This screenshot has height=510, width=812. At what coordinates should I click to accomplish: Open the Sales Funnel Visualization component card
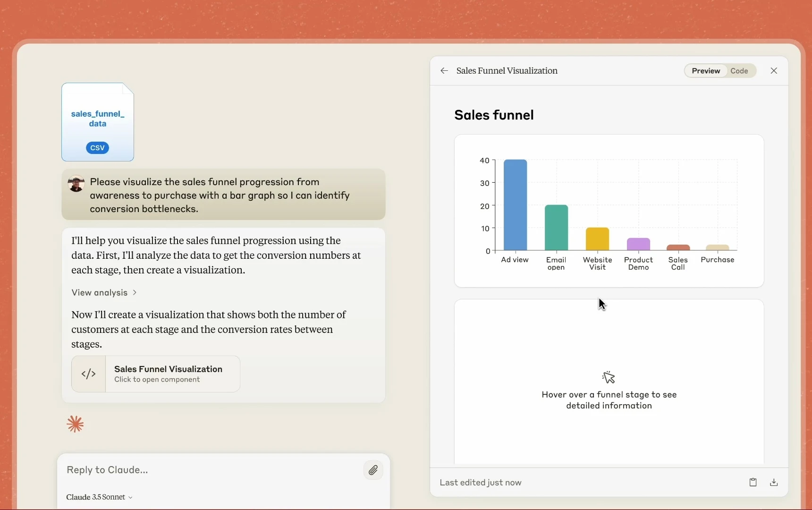coord(168,374)
